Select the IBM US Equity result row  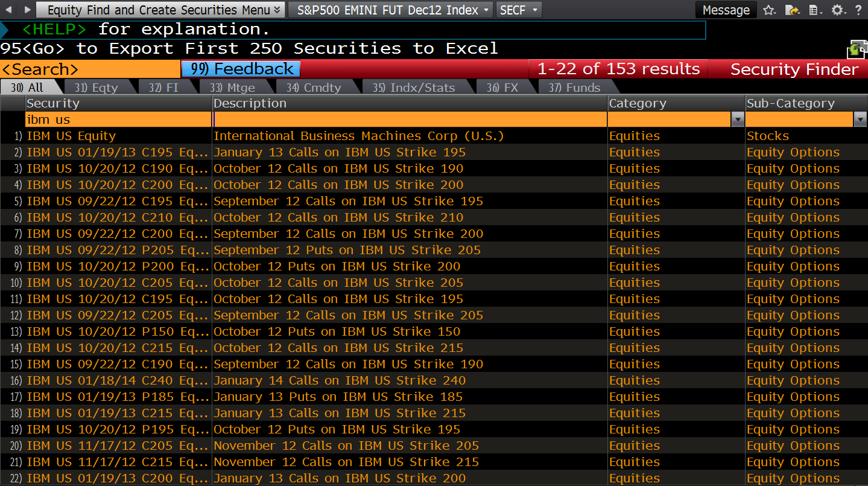point(71,136)
